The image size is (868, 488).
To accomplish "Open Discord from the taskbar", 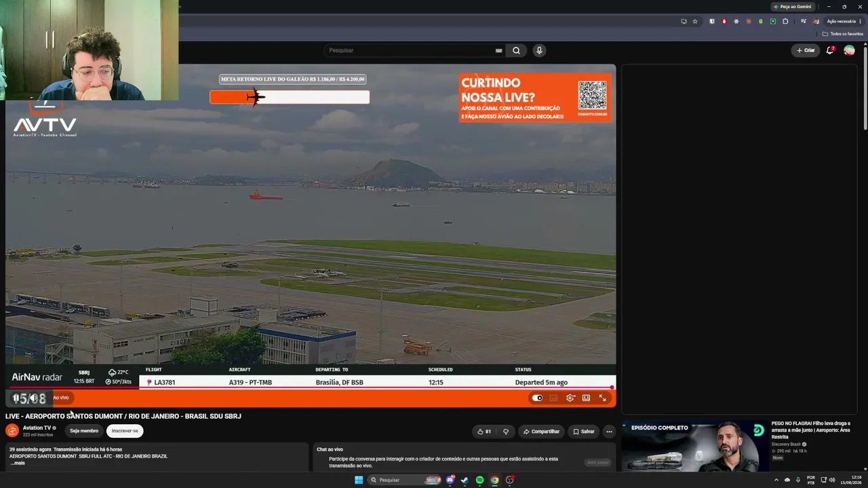I will pos(450,480).
